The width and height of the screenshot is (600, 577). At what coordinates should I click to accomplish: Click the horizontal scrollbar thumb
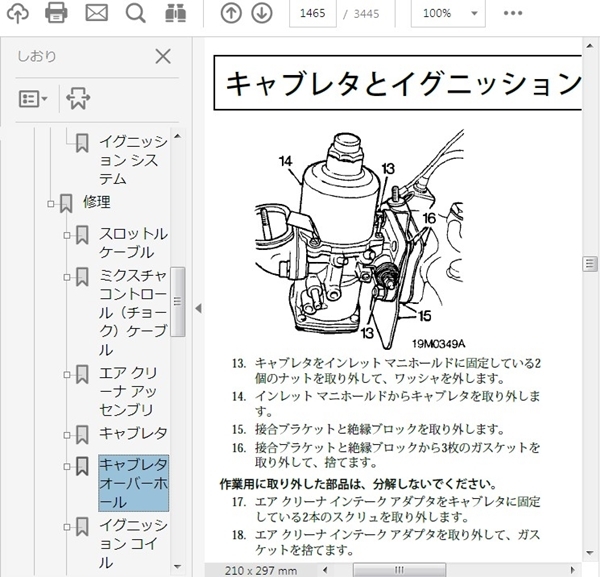click(x=399, y=570)
